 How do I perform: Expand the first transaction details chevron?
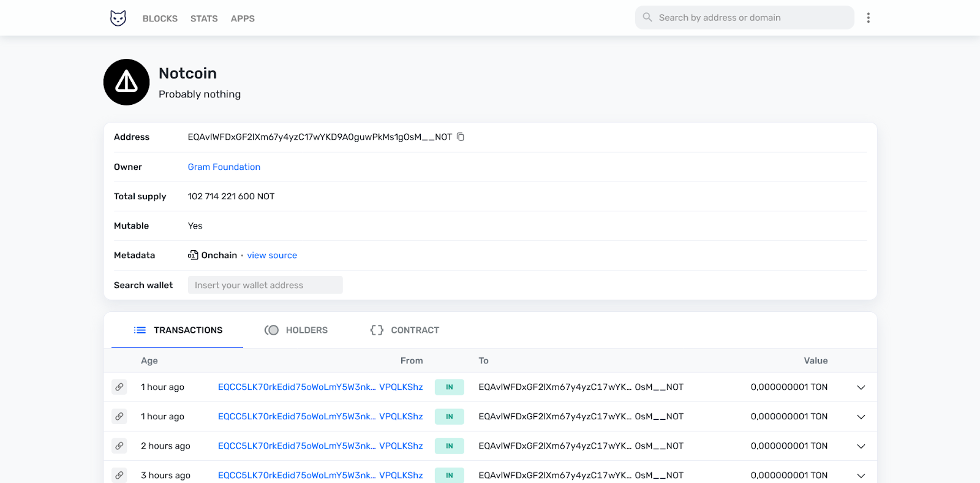click(861, 387)
